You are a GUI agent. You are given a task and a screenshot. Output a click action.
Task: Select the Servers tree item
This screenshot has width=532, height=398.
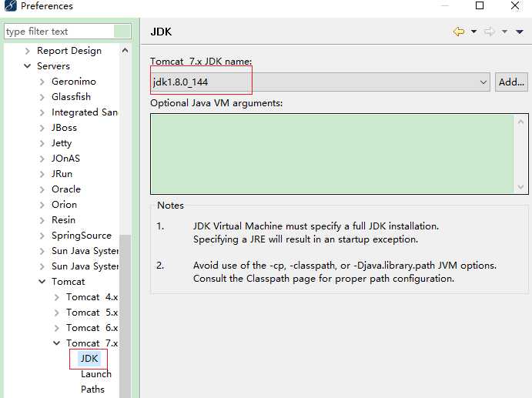(53, 66)
